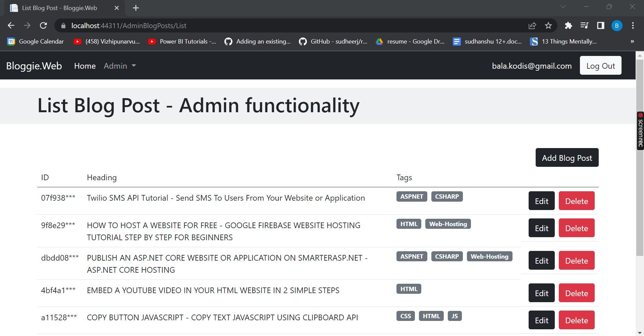Switch to the List Blog Post tab
The image size is (644, 336).
[60, 8]
